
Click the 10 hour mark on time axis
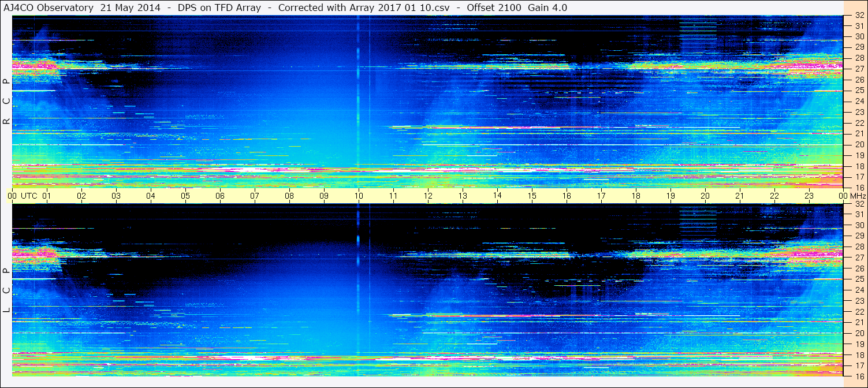[x=359, y=196]
